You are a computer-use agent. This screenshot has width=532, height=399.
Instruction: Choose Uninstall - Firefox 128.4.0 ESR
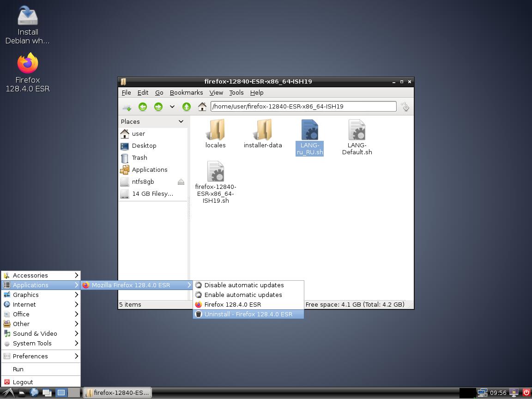pos(248,314)
